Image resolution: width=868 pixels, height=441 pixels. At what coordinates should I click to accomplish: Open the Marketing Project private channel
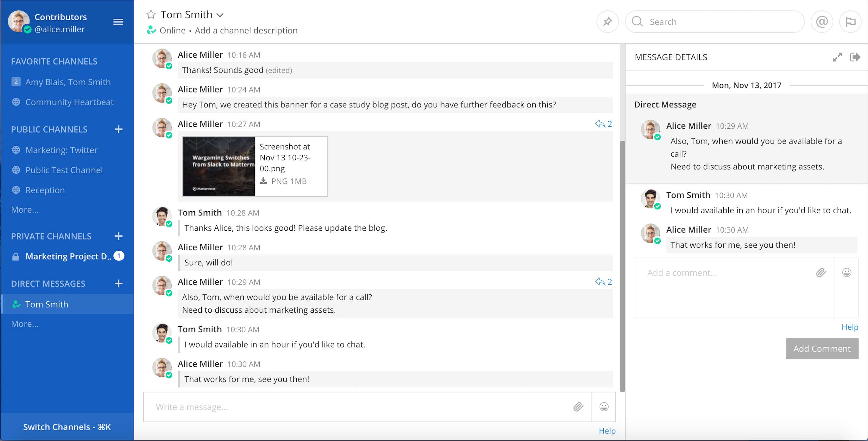click(x=68, y=256)
